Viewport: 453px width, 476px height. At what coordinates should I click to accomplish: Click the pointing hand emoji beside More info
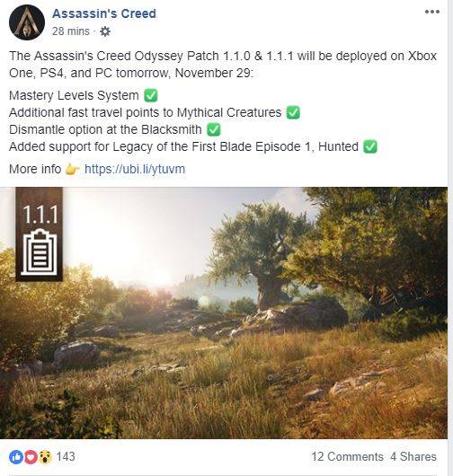[x=72, y=170]
